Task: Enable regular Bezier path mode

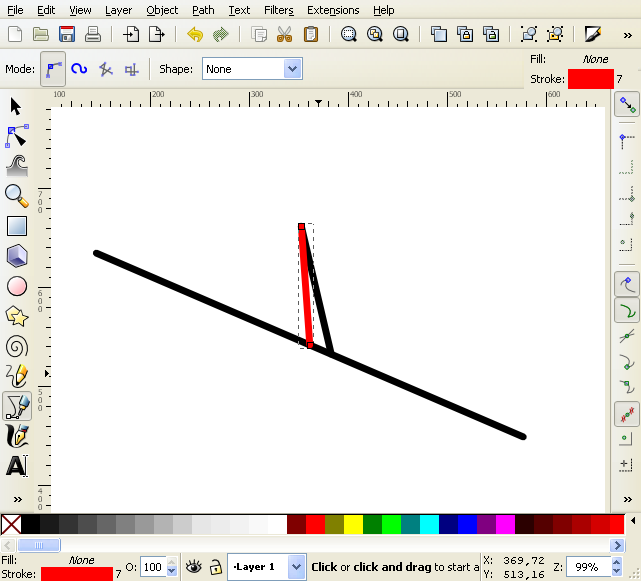Action: [x=53, y=69]
